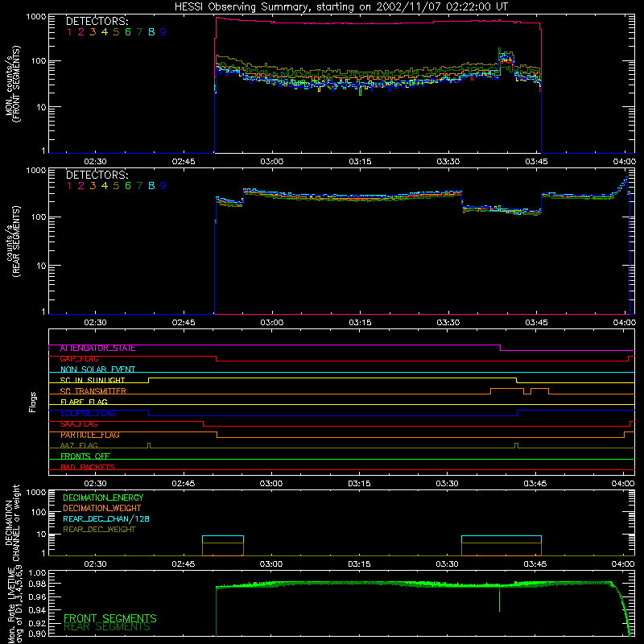Select detector 9 in front segments legend
The width and height of the screenshot is (644, 644).
(163, 32)
